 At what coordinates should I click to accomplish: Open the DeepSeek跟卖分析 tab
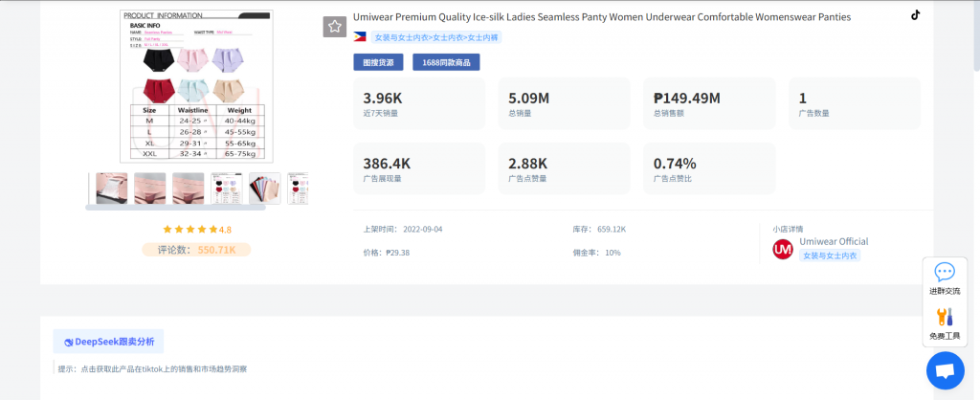109,342
